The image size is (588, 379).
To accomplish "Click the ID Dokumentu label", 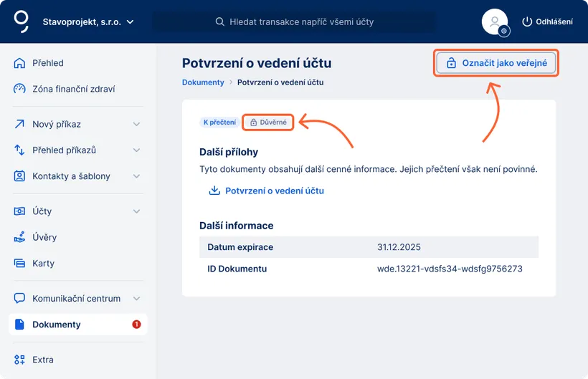I will (x=237, y=269).
